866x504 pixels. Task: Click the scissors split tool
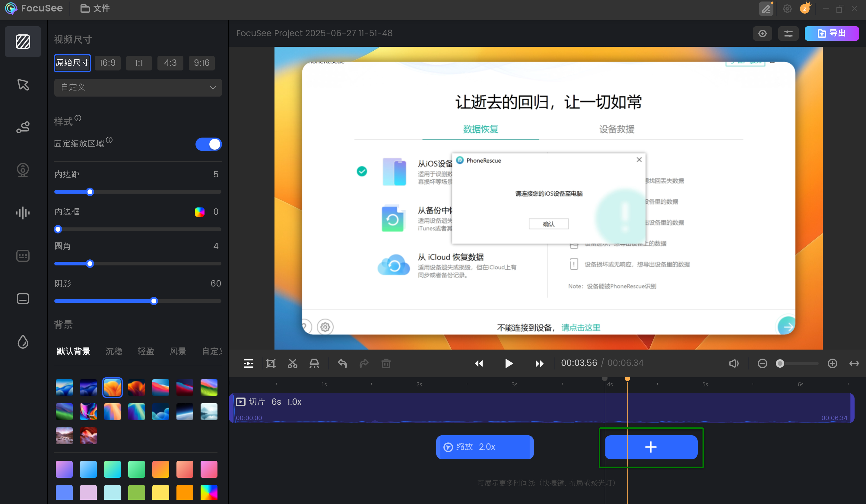pos(293,363)
